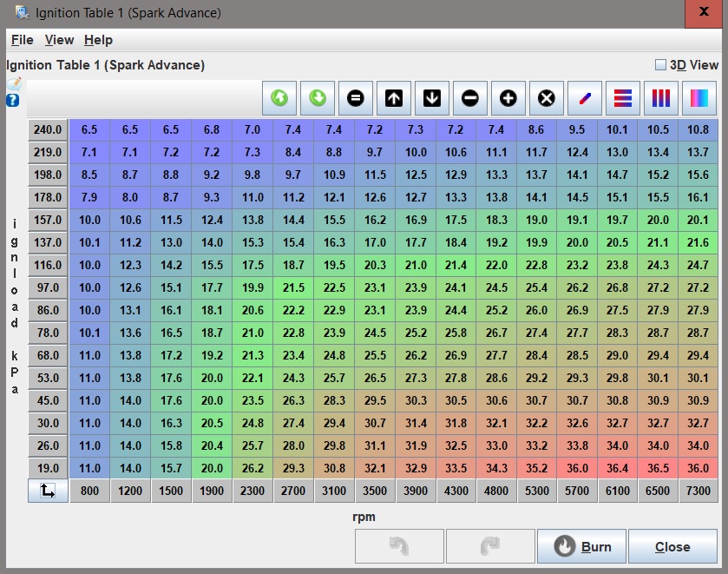Open the File menu
Screen dimensions: 728x574
[22, 40]
